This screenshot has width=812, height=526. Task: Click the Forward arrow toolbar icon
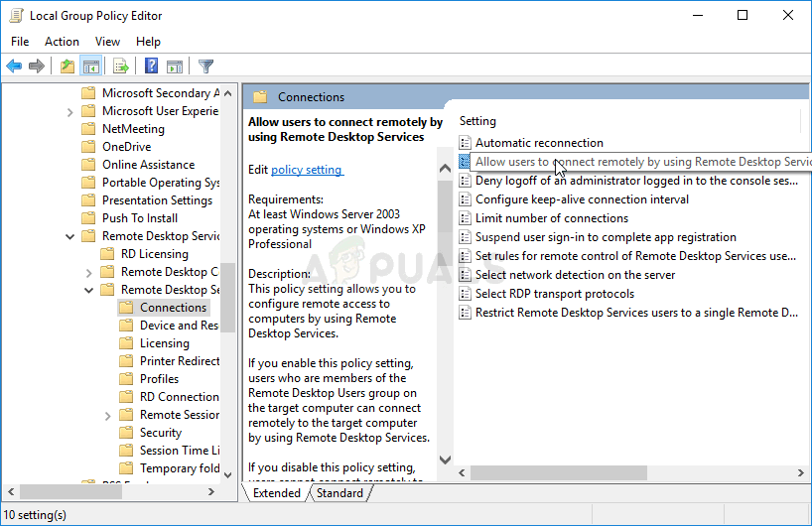click(x=37, y=66)
